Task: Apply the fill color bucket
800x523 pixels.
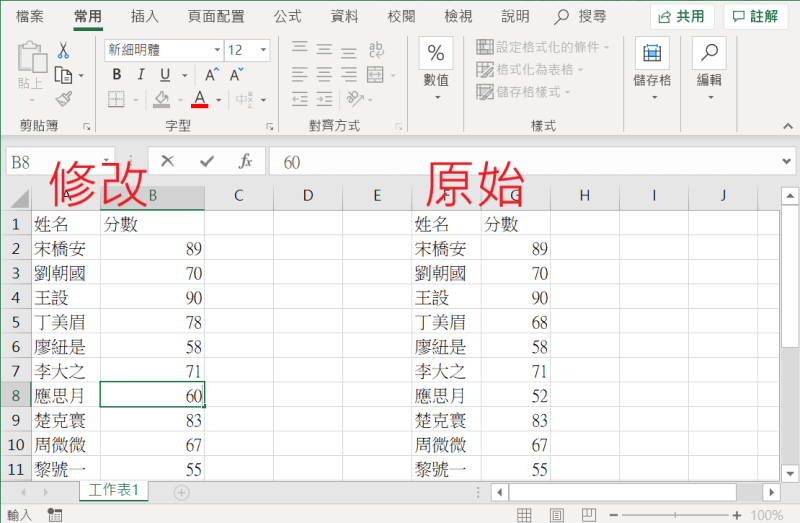Action: (x=162, y=99)
